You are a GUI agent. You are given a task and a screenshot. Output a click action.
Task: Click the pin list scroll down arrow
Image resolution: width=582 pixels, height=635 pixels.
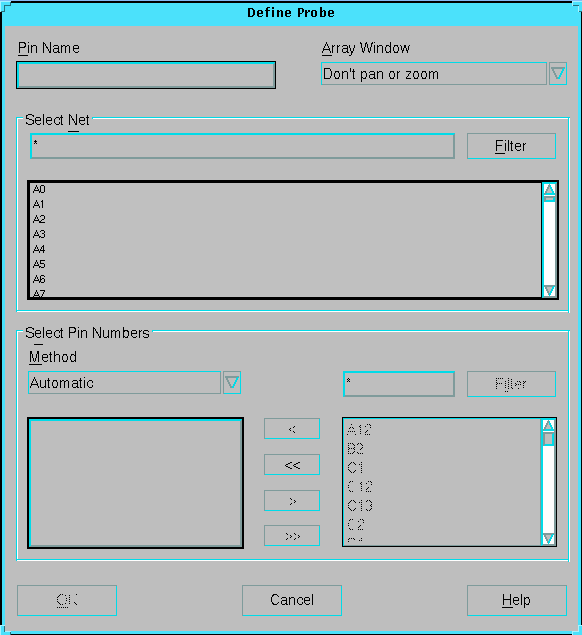(x=548, y=538)
